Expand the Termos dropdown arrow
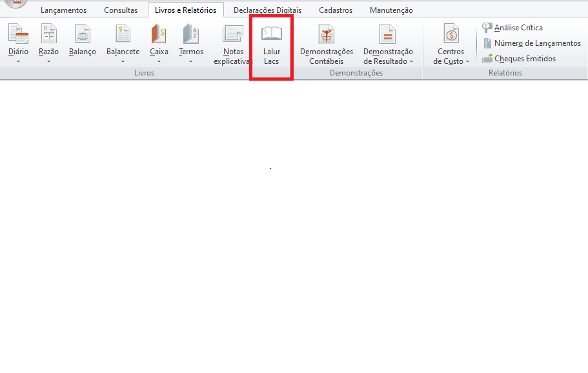Screen dimensions: 588x373 point(191,61)
